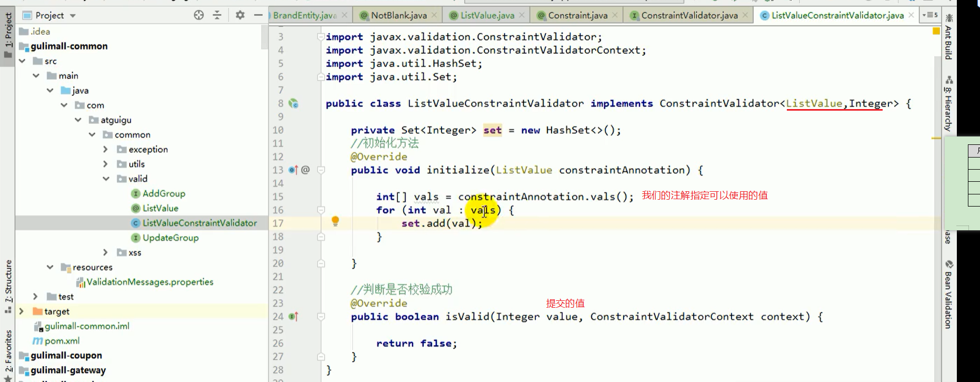The image size is (980, 382).
Task: Expand the xss package
Action: (106, 253)
